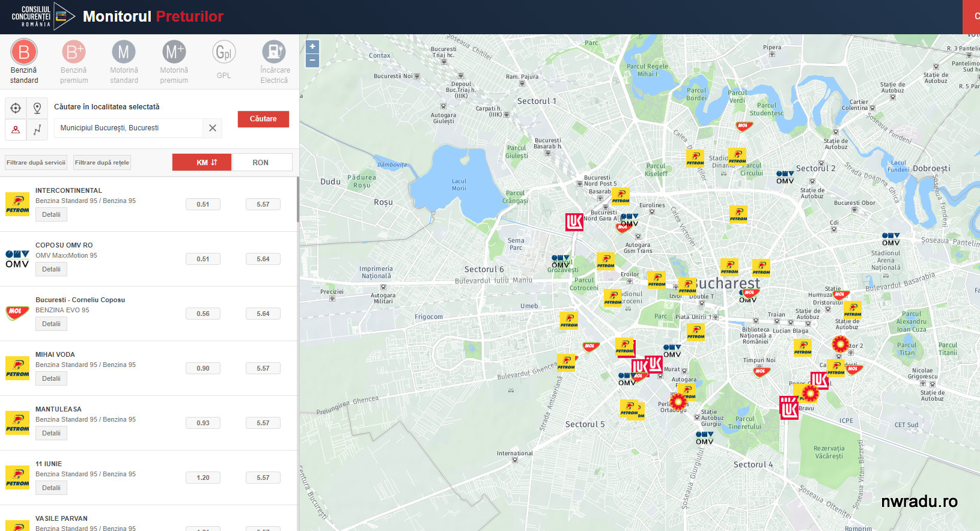
Task: Open Detalii for MANTULEASA station
Action: [51, 433]
